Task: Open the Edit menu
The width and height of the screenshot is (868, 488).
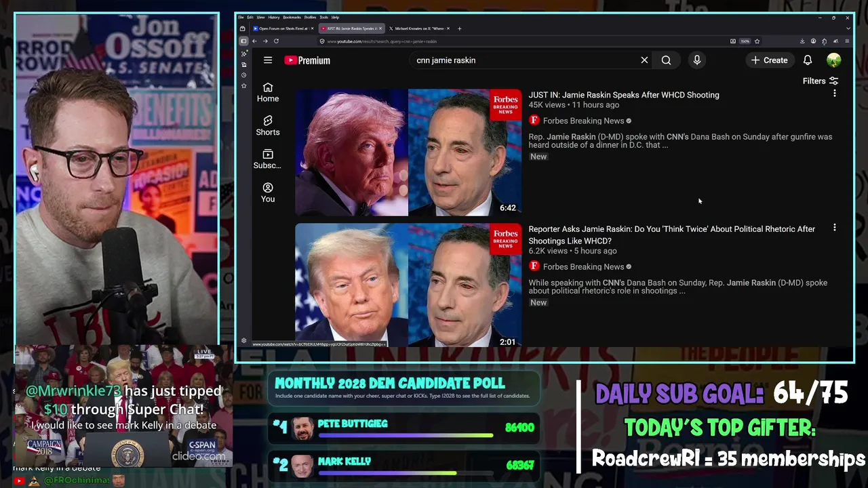Action: point(250,17)
